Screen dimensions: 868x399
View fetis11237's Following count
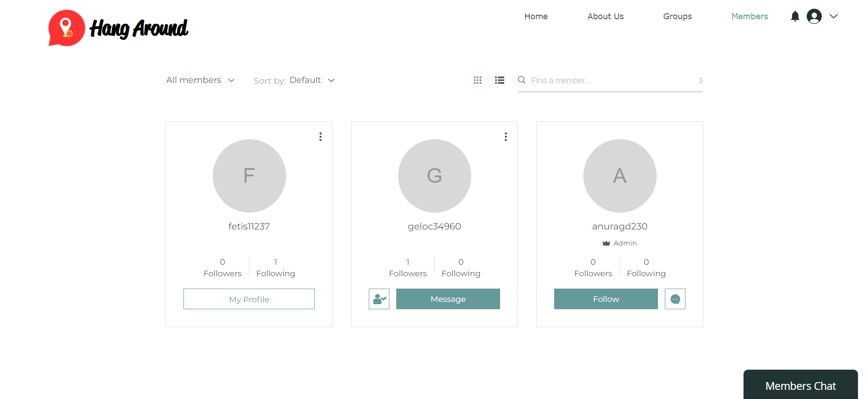(x=275, y=268)
